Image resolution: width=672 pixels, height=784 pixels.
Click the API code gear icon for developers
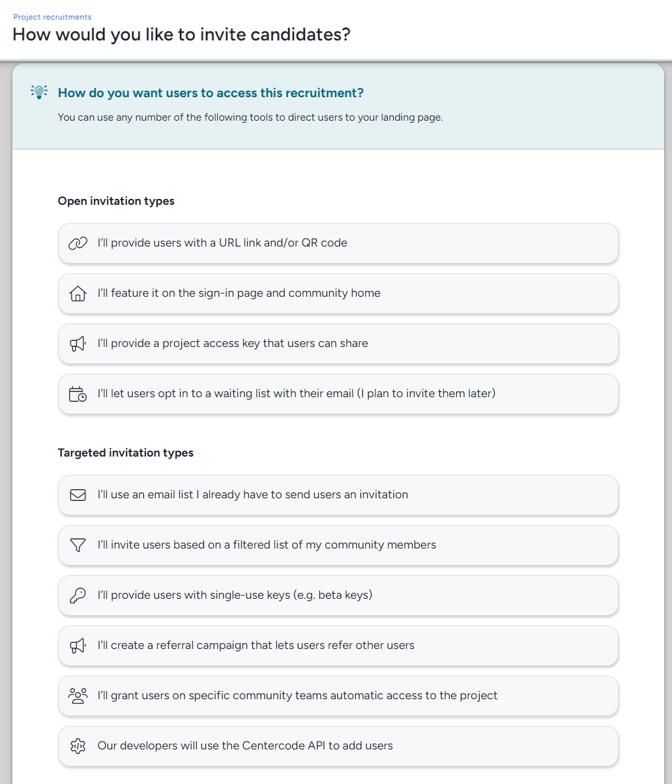(78, 746)
